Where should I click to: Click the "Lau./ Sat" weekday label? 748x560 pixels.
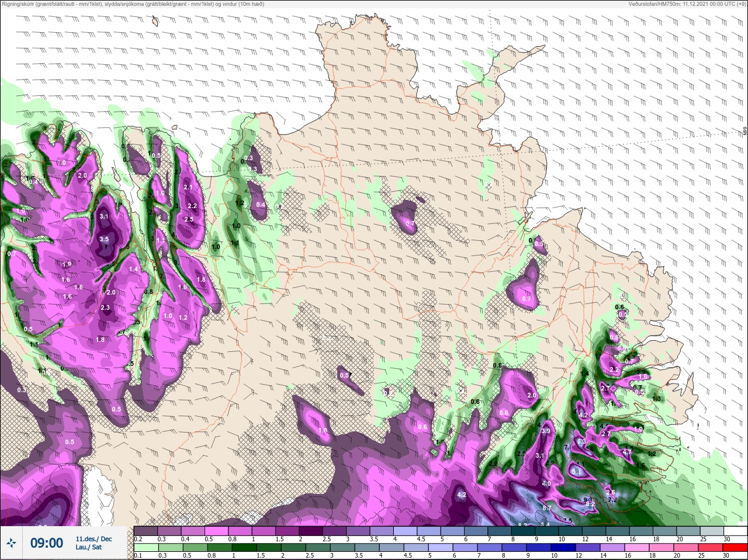[x=88, y=547]
